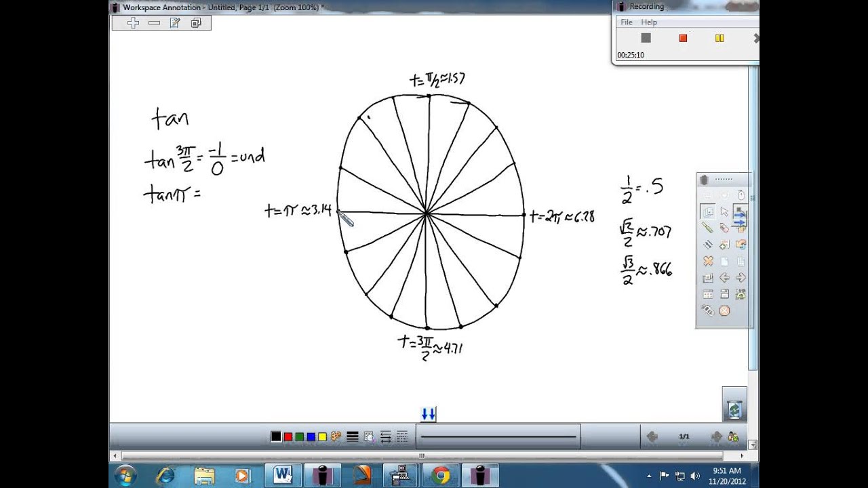Click the blue arrows expand icon in toolbox
This screenshot has width=868, height=488.
tap(741, 218)
